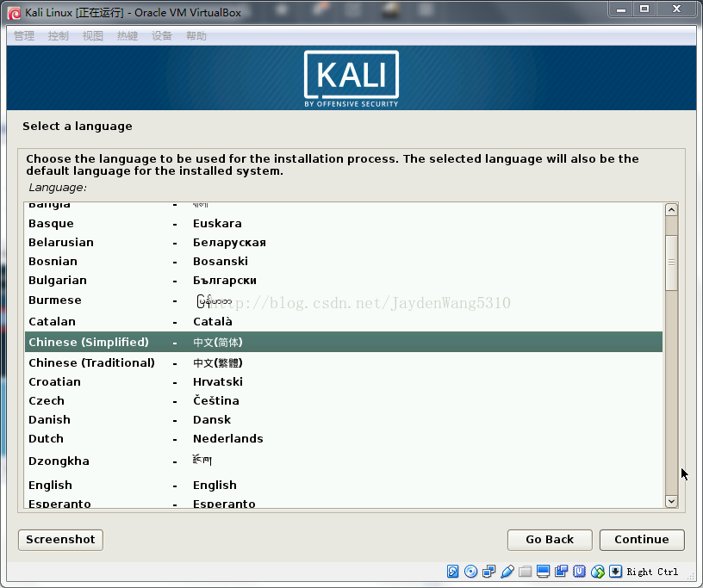
Task: Click the USB devices status icon
Action: (507, 572)
